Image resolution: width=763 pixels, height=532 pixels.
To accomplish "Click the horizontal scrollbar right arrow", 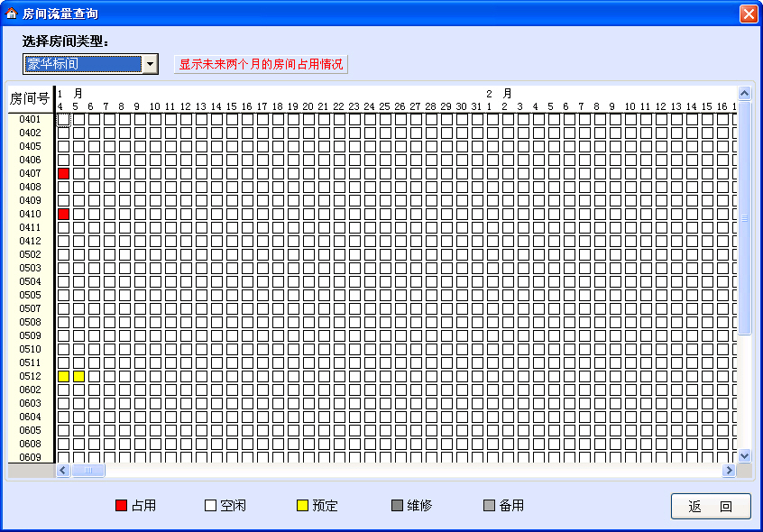I will point(729,471).
